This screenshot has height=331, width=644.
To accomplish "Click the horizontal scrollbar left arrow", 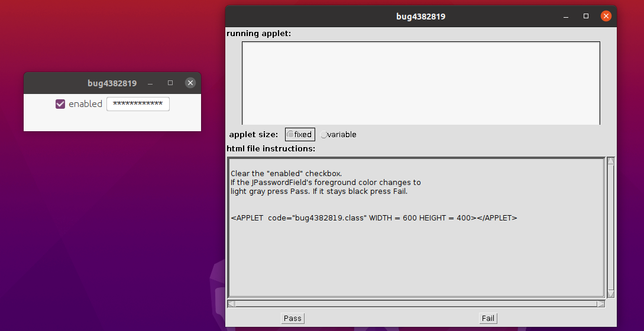I will tap(231, 304).
